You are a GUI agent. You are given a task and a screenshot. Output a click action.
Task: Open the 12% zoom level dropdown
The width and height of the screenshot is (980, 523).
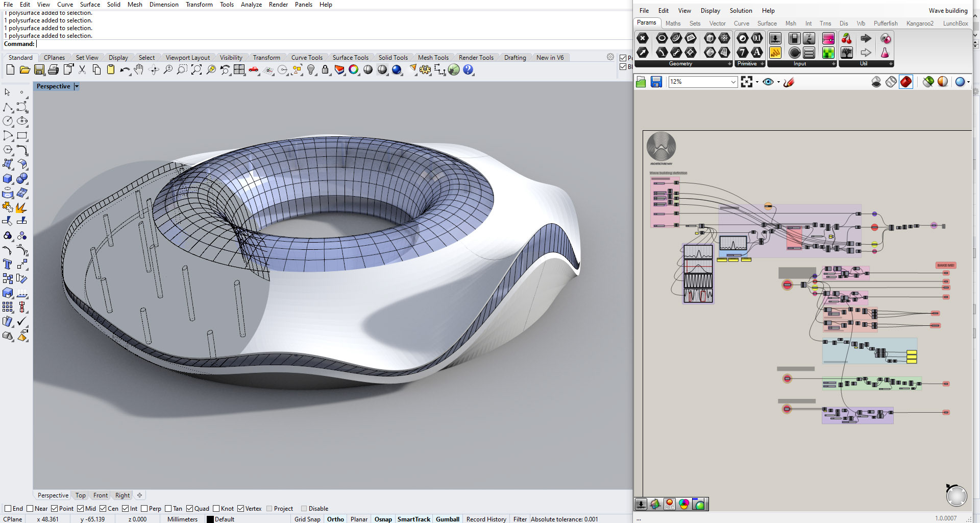[x=733, y=82]
